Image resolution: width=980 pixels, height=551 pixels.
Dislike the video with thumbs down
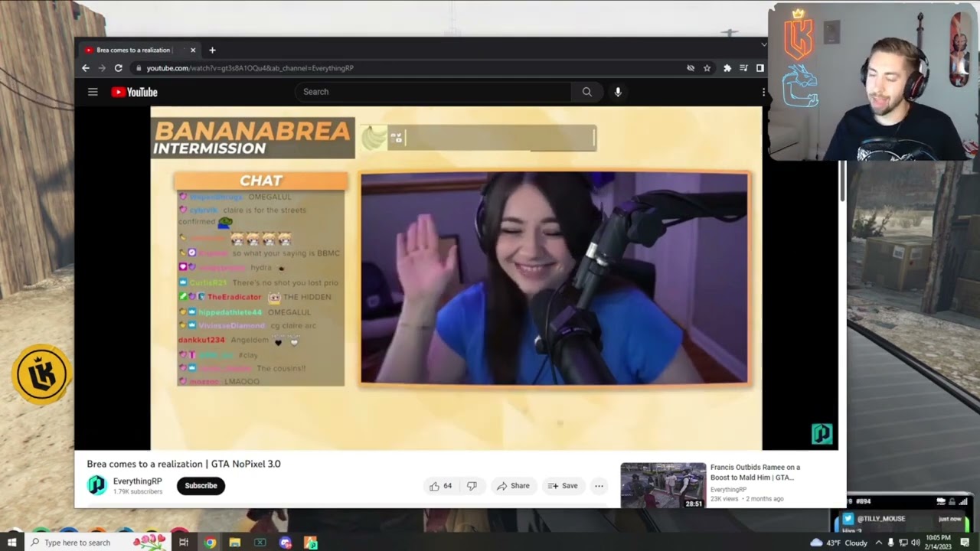472,486
